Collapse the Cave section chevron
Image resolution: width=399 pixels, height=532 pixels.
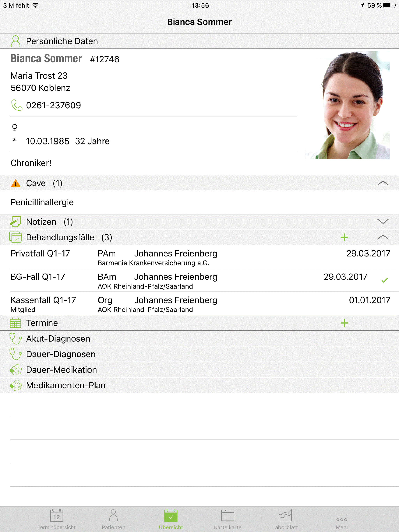pyautogui.click(x=383, y=183)
